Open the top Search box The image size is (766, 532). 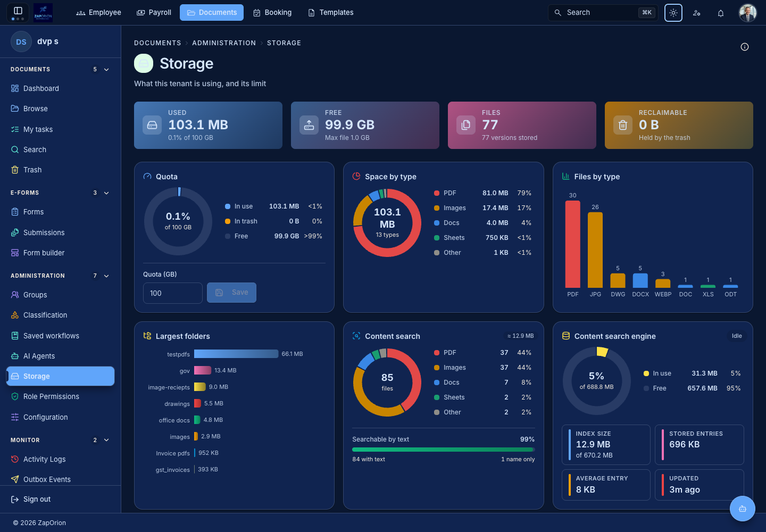[x=603, y=13]
